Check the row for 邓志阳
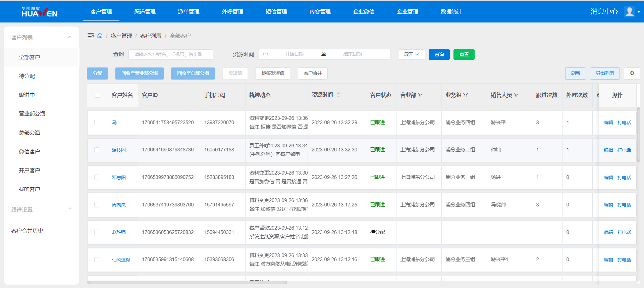This screenshot has width=644, height=288. pos(97,177)
